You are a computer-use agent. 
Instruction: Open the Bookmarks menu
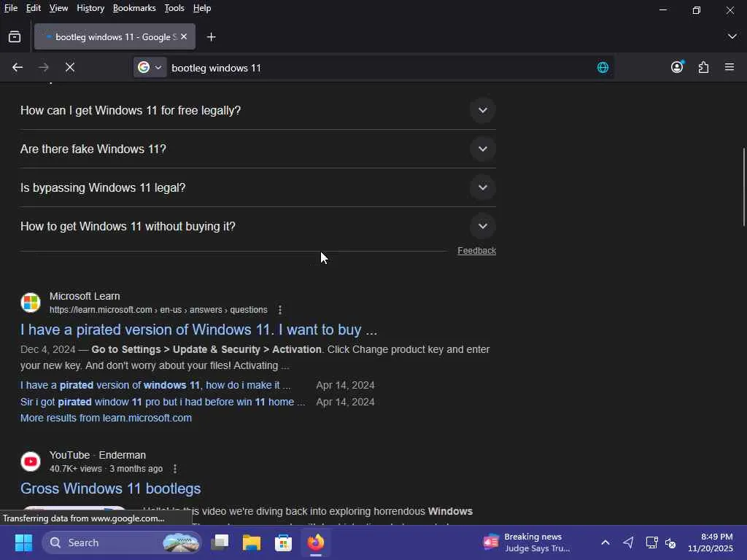(x=134, y=8)
